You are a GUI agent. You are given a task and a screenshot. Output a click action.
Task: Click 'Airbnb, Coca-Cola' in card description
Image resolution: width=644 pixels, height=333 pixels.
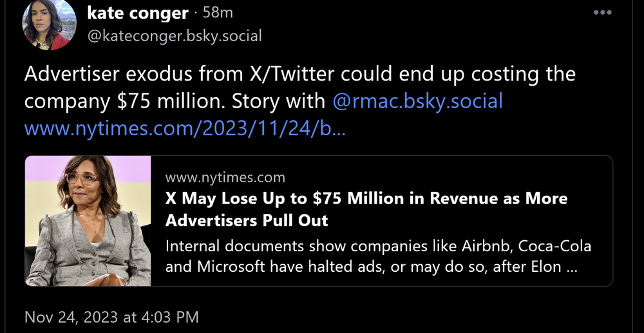pos(526,246)
